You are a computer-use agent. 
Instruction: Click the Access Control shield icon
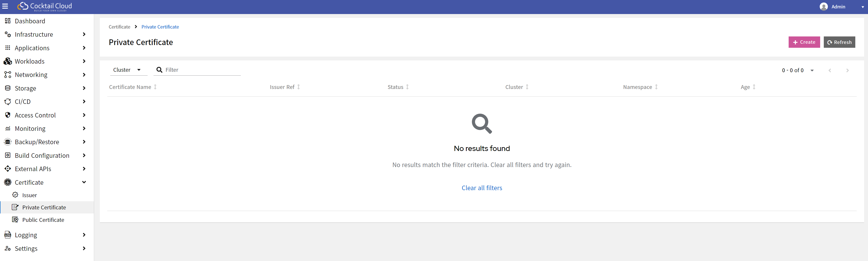click(8, 115)
